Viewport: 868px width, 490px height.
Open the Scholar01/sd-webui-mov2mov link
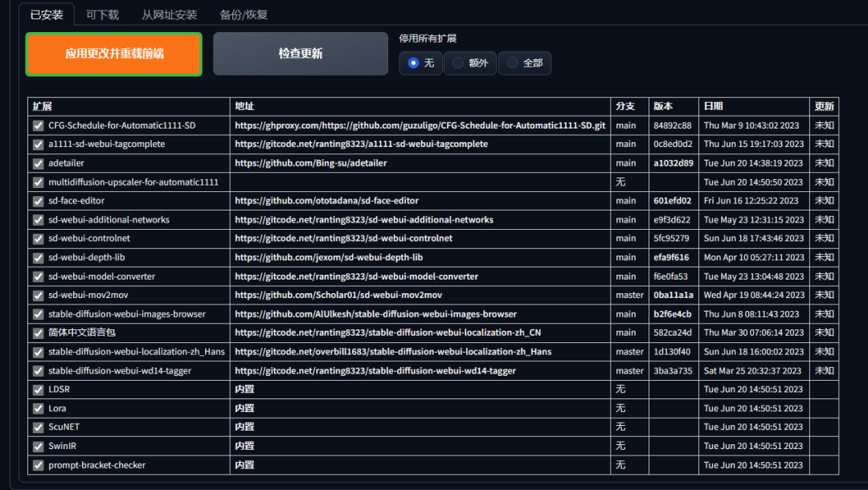pyautogui.click(x=338, y=295)
